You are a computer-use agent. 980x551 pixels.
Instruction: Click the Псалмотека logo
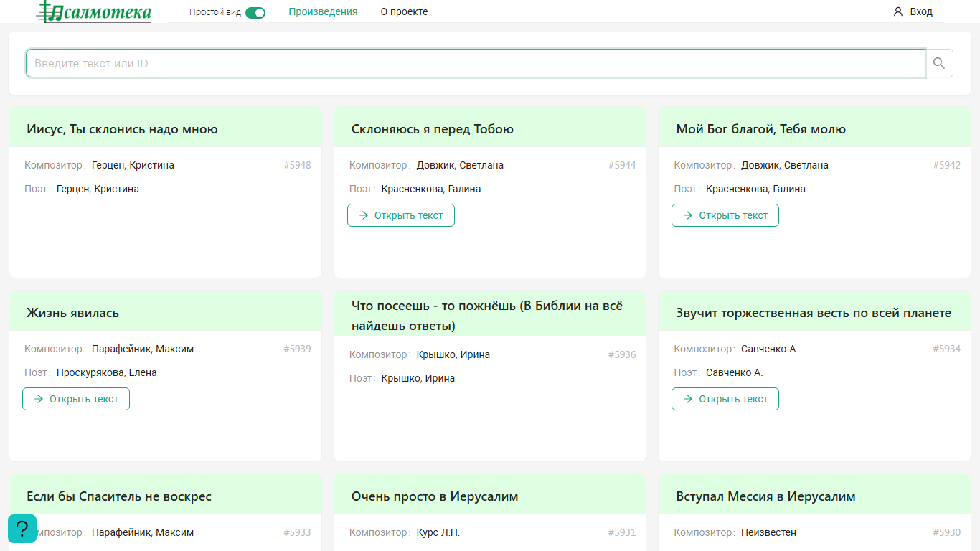[x=95, y=11]
